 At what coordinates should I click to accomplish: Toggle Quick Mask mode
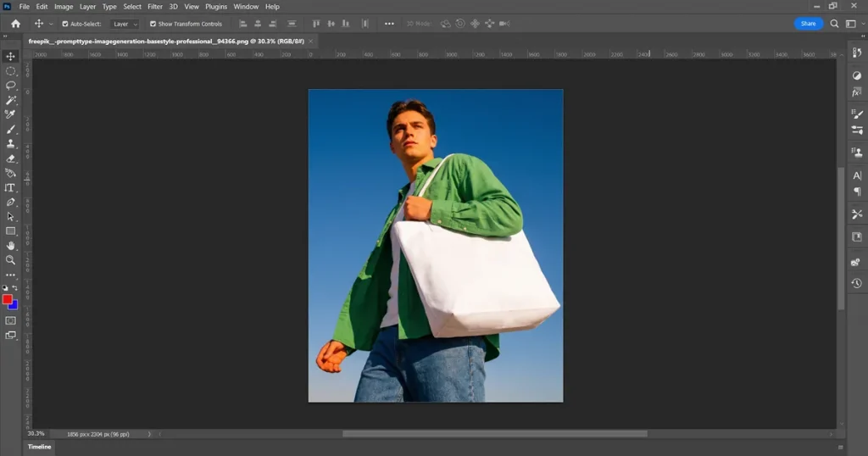click(x=10, y=320)
